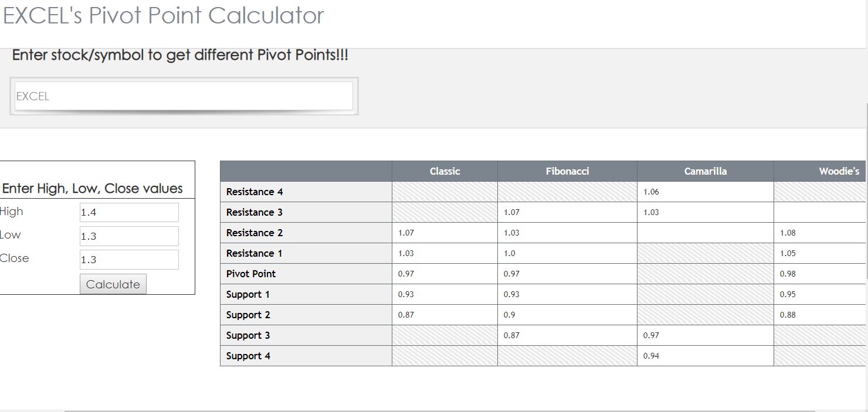Click Fibonacci Resistance 3 value 1.07
Screen dimensions: 868x412
(511, 212)
